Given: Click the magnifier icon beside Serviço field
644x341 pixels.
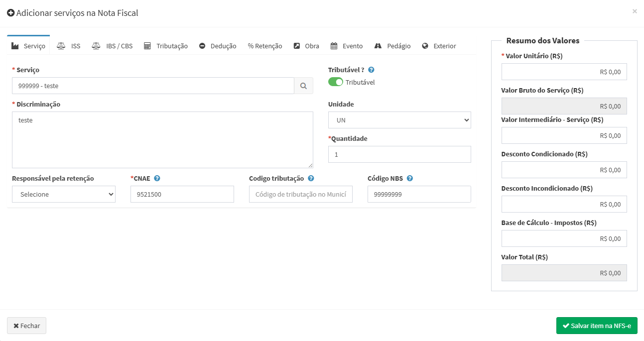Looking at the screenshot, I should pyautogui.click(x=303, y=86).
